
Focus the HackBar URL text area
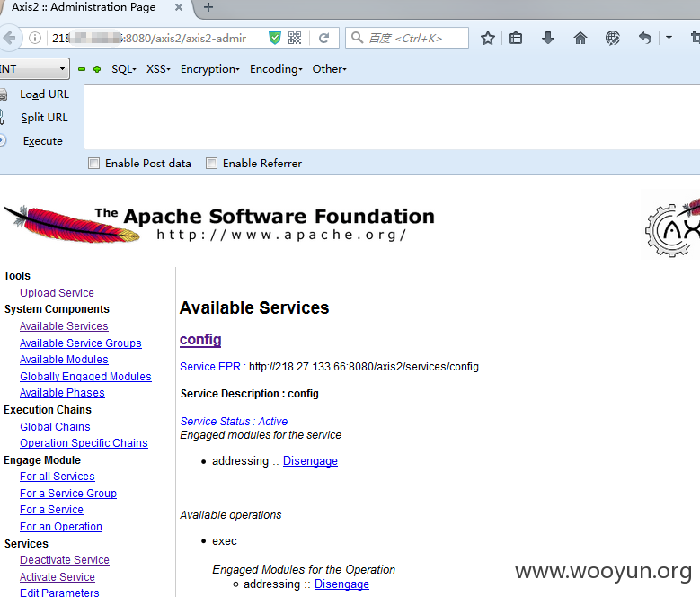click(x=392, y=117)
